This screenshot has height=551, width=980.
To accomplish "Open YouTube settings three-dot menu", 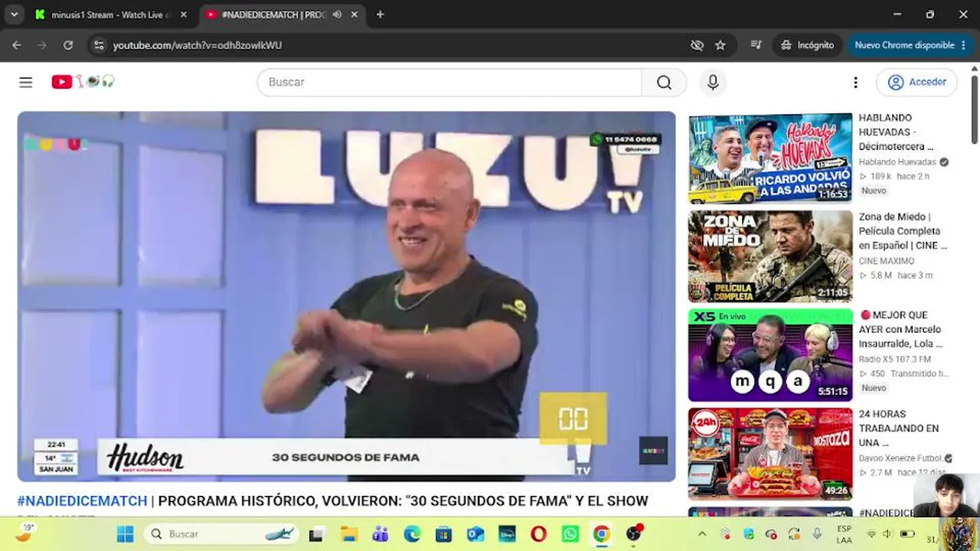I will [855, 83].
